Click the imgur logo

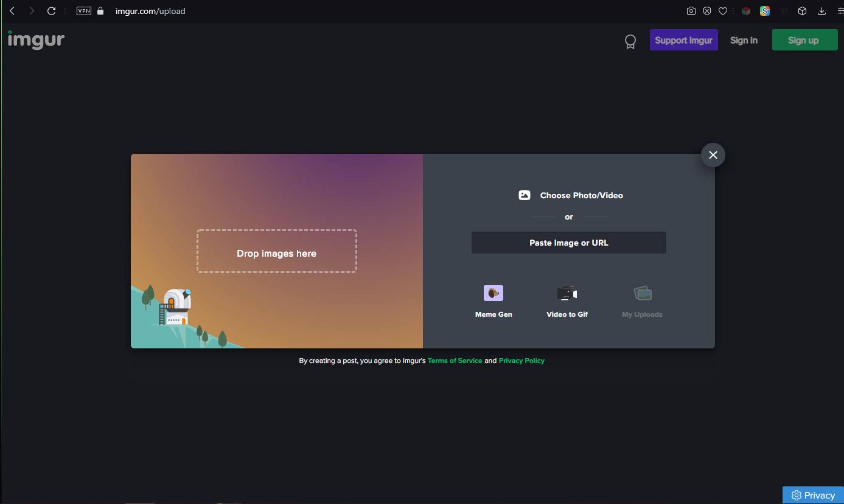point(36,40)
